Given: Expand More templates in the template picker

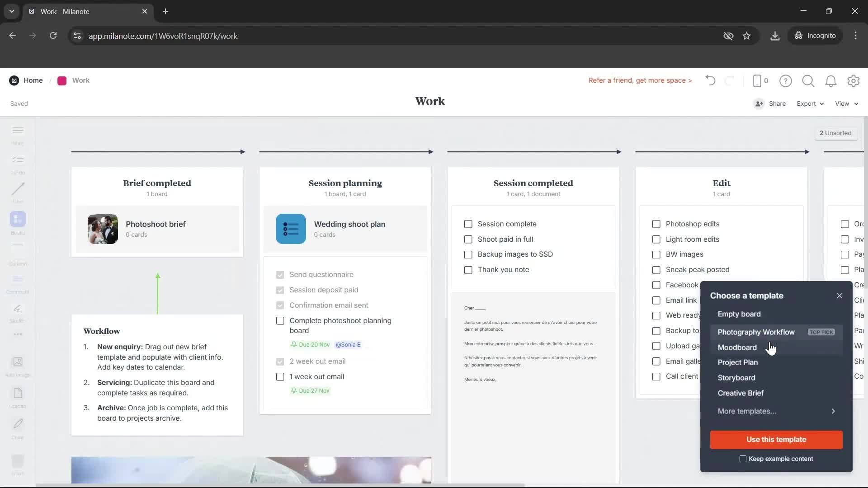Looking at the screenshot, I should tap(746, 411).
